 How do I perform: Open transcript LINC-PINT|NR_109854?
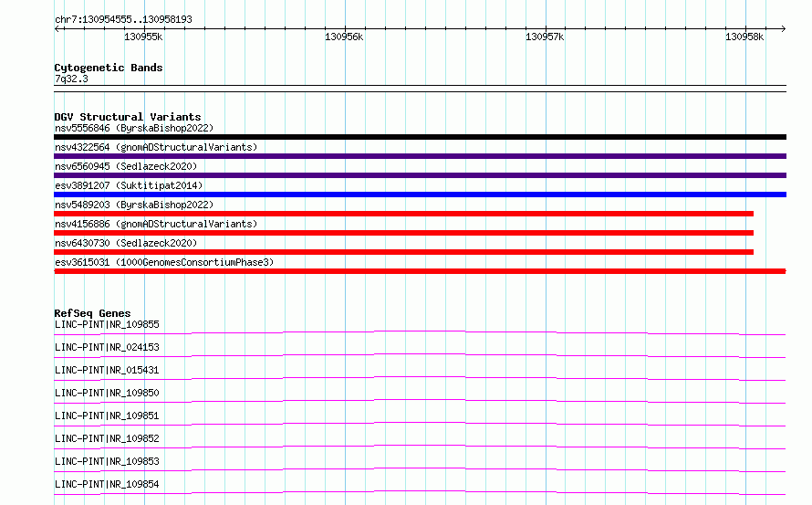pyautogui.click(x=107, y=484)
